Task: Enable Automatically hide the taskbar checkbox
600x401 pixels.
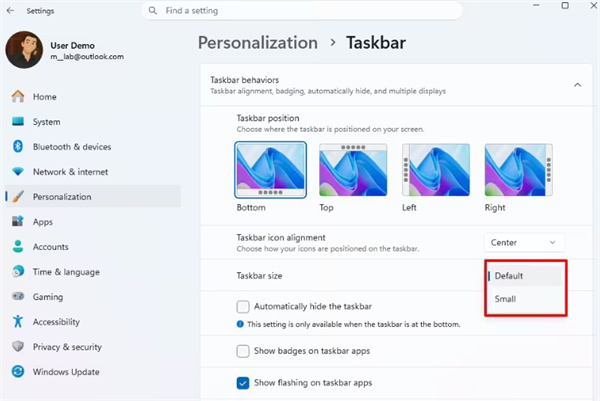Action: (243, 306)
